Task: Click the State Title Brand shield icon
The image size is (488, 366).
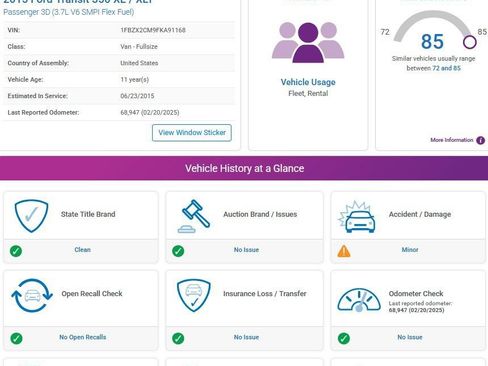Action: (31, 215)
